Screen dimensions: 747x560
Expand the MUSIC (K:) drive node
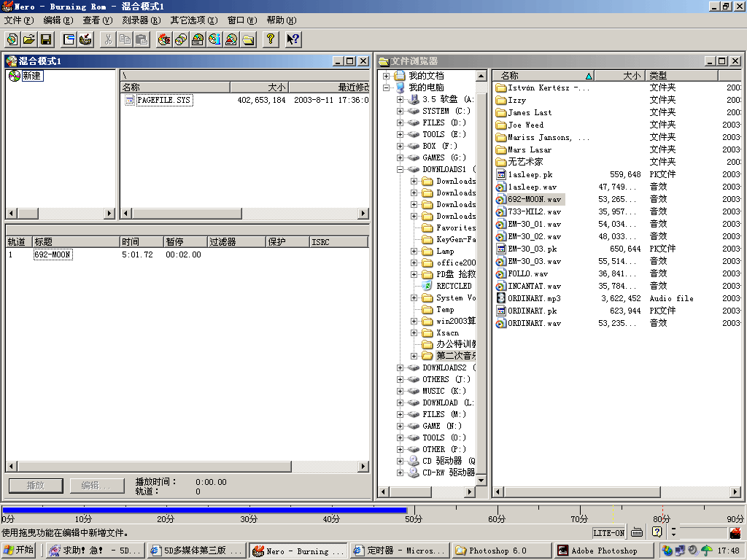pos(400,391)
